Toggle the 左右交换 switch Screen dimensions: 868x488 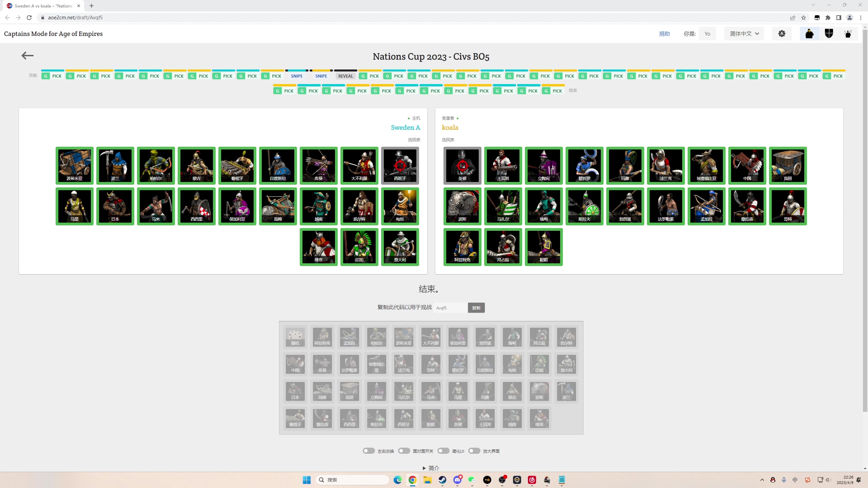pos(369,451)
